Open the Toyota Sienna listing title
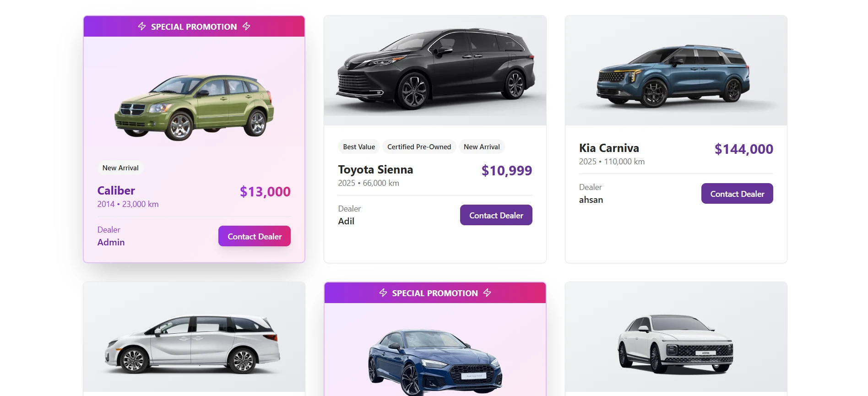This screenshot has height=396, width=868. pos(375,170)
